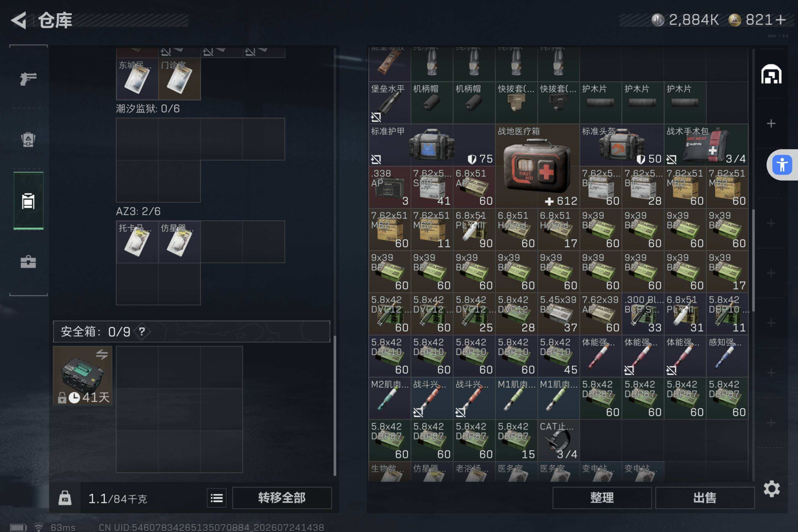
Task: Select the 标准护甲 armor bag item
Action: pos(432,145)
